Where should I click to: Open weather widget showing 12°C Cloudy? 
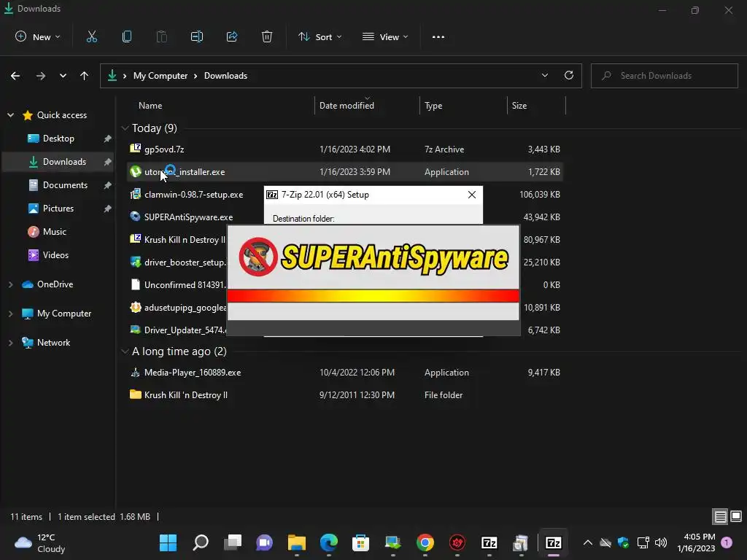click(40, 542)
